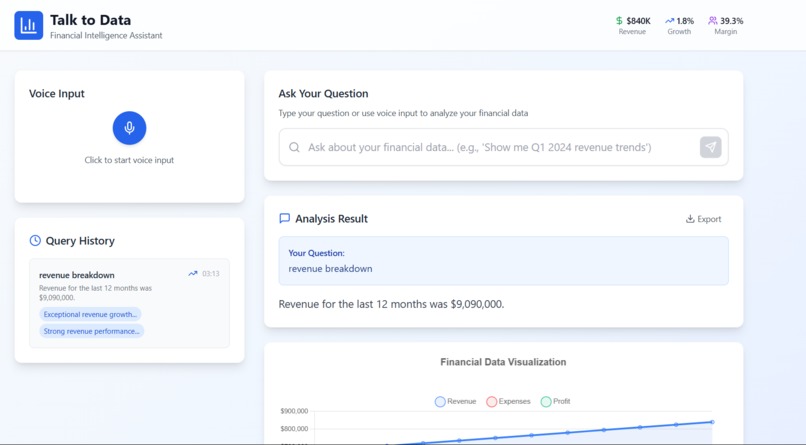Click the dollar sign Revenue icon
Image resolution: width=806 pixels, height=445 pixels.
pos(619,21)
